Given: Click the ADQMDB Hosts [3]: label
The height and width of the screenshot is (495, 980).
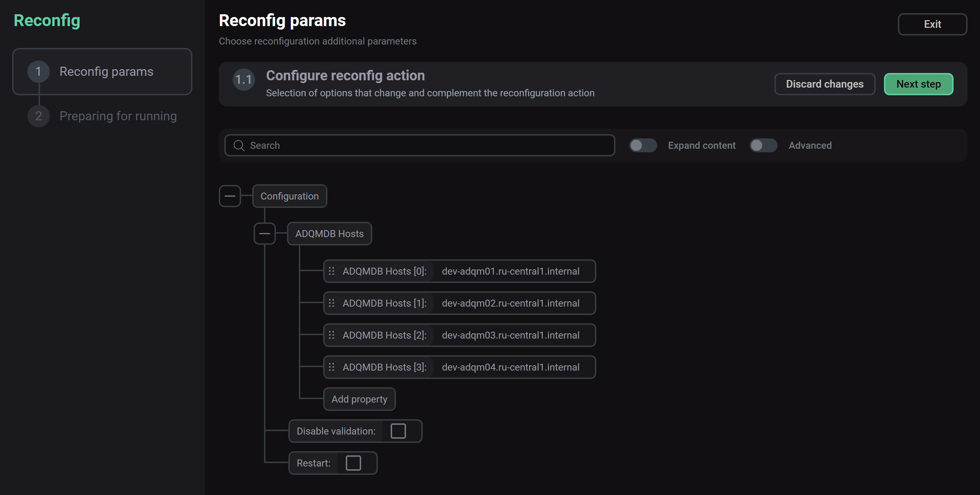Looking at the screenshot, I should (x=384, y=367).
